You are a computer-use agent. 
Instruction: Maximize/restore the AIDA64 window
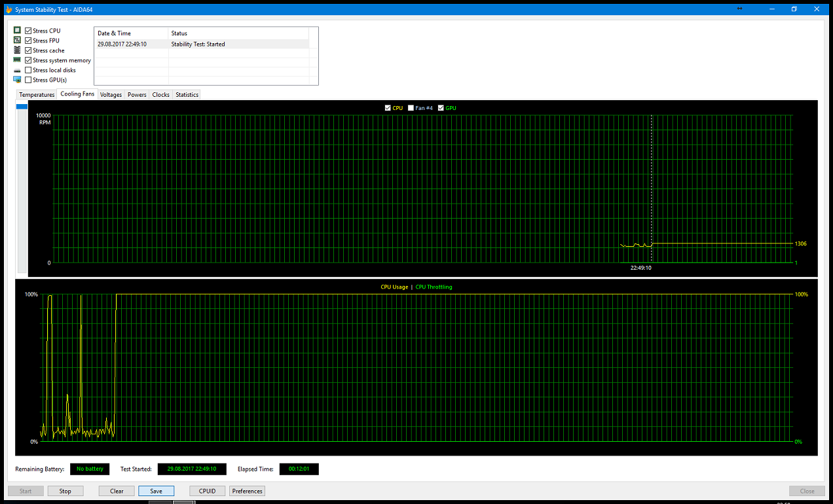click(x=794, y=9)
